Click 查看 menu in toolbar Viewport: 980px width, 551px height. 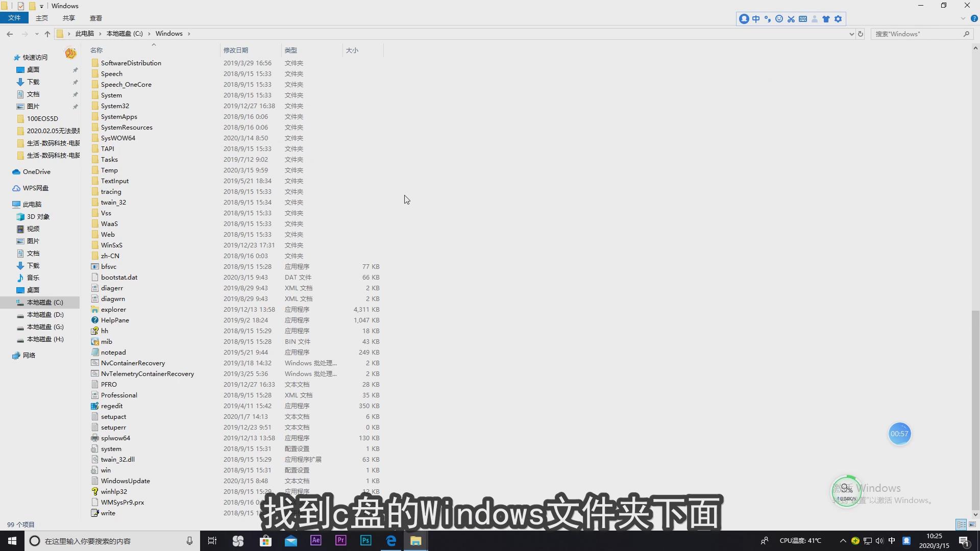pos(94,18)
